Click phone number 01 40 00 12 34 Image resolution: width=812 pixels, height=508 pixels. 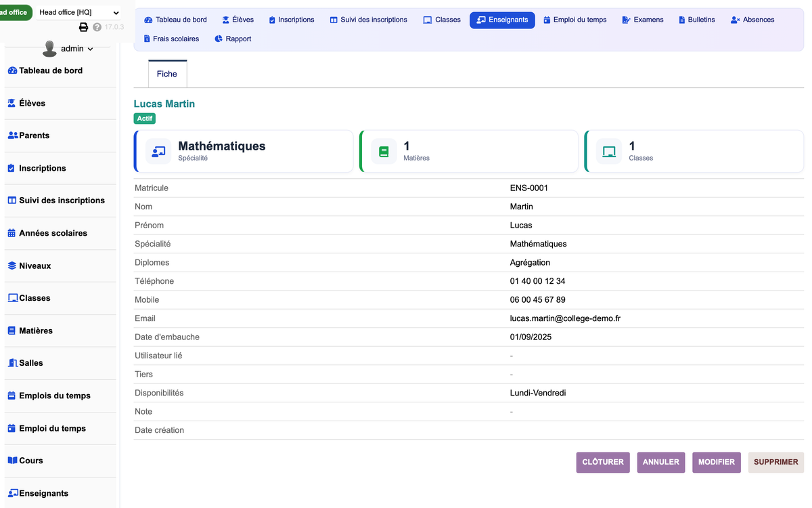click(x=538, y=281)
